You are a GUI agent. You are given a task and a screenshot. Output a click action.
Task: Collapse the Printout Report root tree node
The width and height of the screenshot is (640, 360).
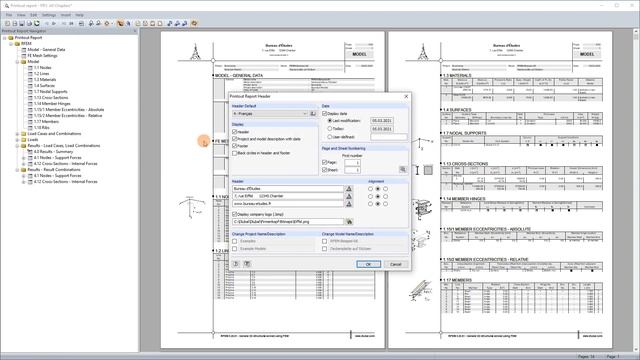(x=5, y=38)
